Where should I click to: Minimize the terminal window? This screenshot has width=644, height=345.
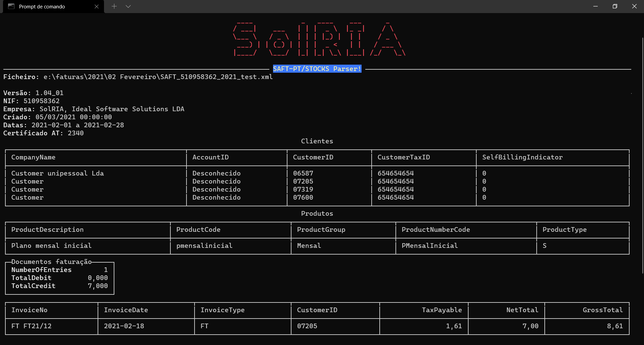[x=595, y=6]
